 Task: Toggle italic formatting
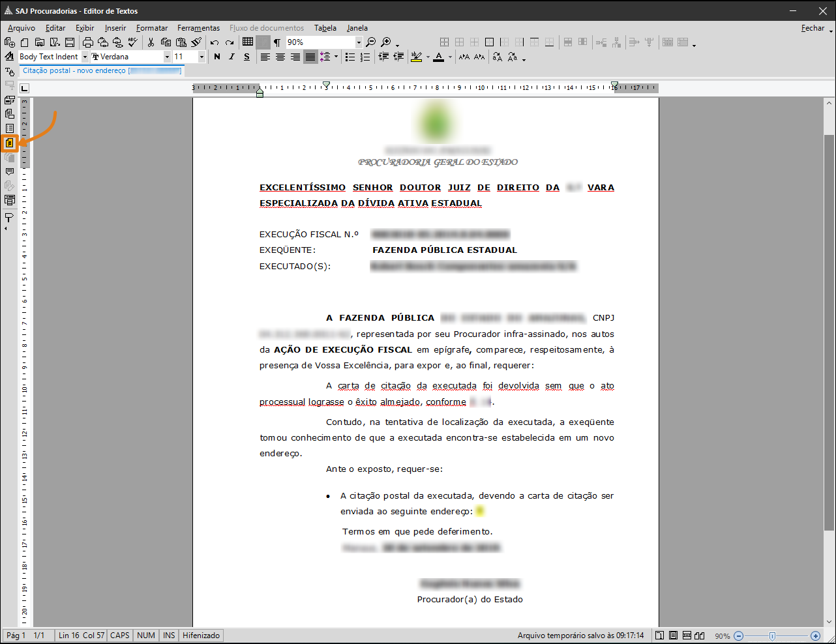(x=231, y=57)
